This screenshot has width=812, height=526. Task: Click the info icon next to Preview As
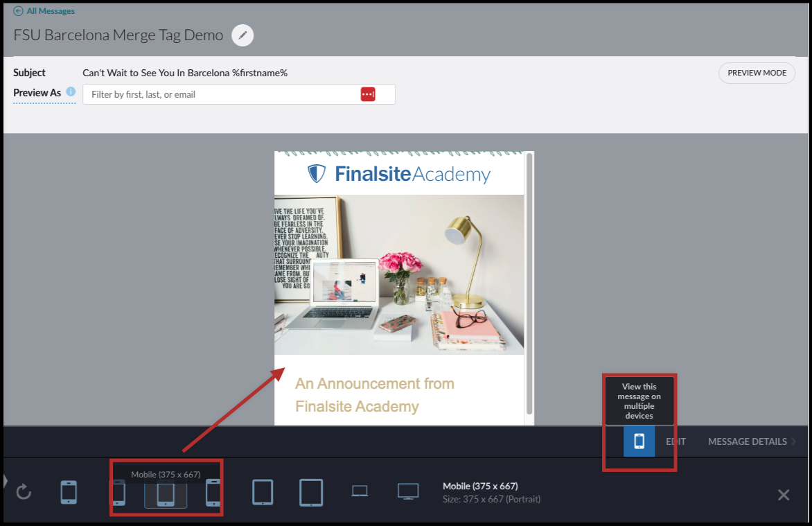71,91
